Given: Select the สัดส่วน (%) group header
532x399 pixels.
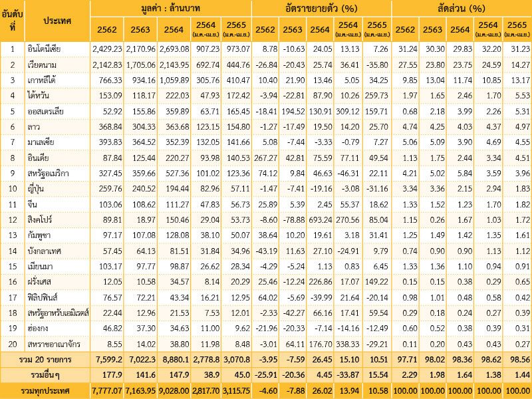Looking at the screenshot, I should pos(462,8).
